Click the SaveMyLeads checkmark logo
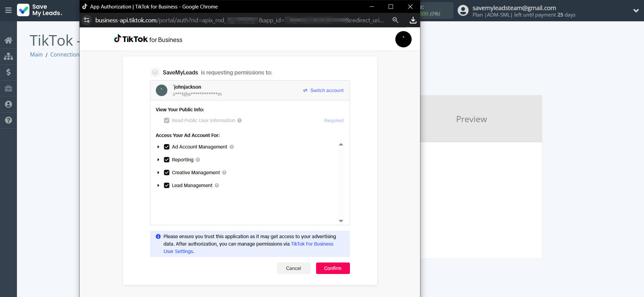Viewport: 644px width, 297px height. coord(23,10)
